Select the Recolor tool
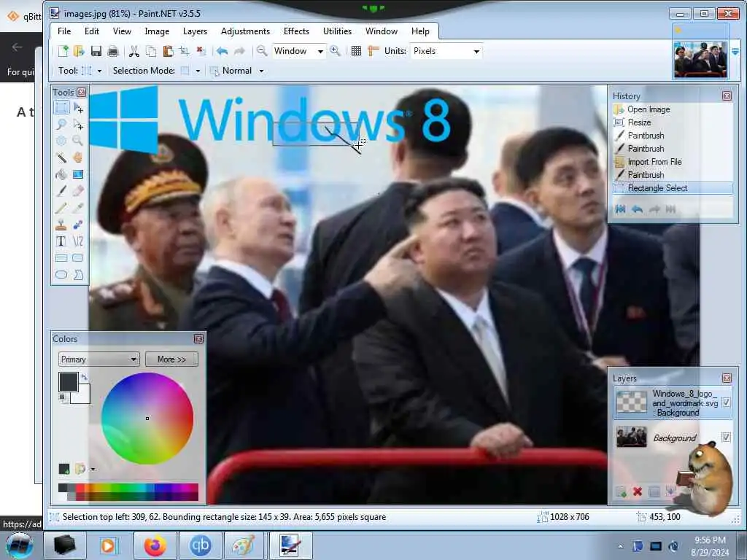Screen dimensions: 747x560 coord(77,225)
